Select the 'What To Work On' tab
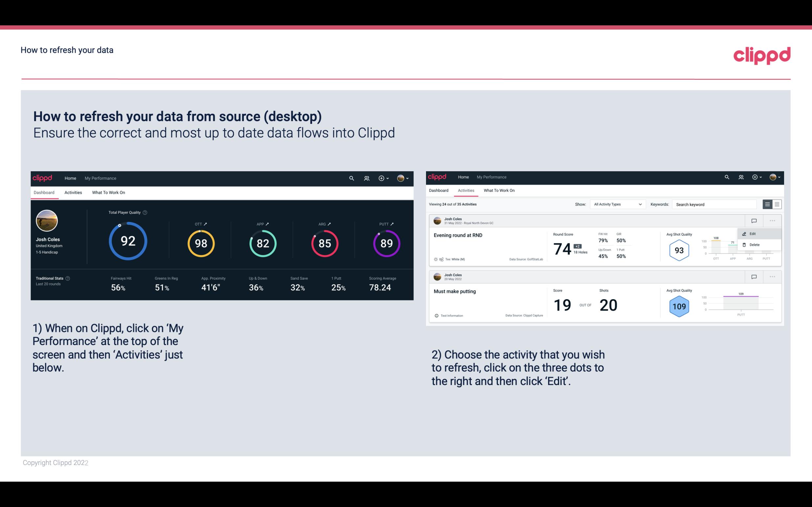This screenshot has width=812, height=507. pos(108,192)
